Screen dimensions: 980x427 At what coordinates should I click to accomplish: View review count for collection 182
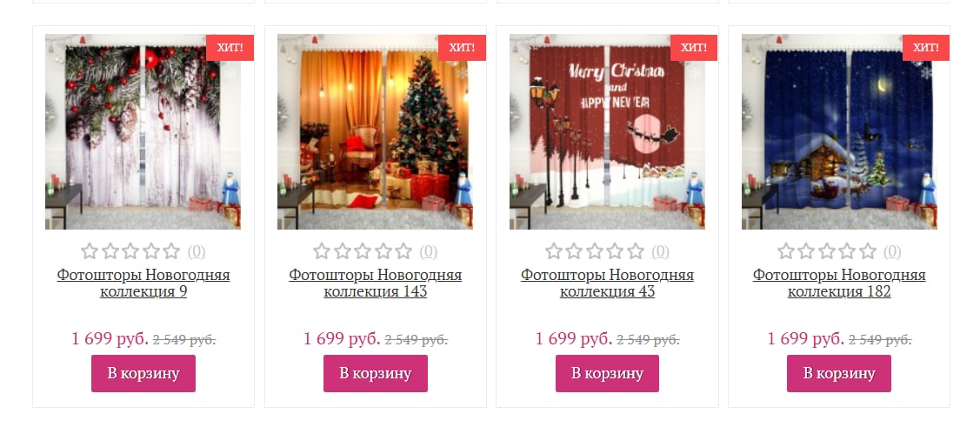[892, 251]
